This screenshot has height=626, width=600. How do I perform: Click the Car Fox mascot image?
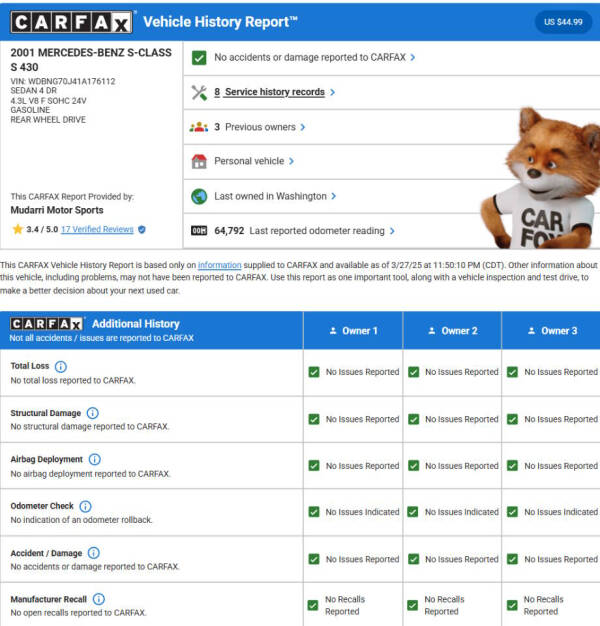540,178
